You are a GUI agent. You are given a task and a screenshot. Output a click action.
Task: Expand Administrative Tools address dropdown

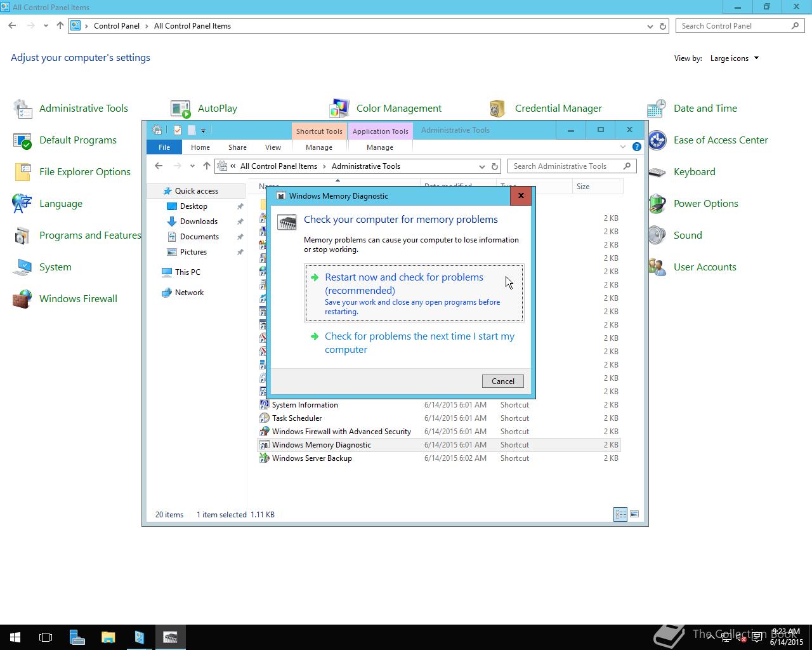(482, 166)
